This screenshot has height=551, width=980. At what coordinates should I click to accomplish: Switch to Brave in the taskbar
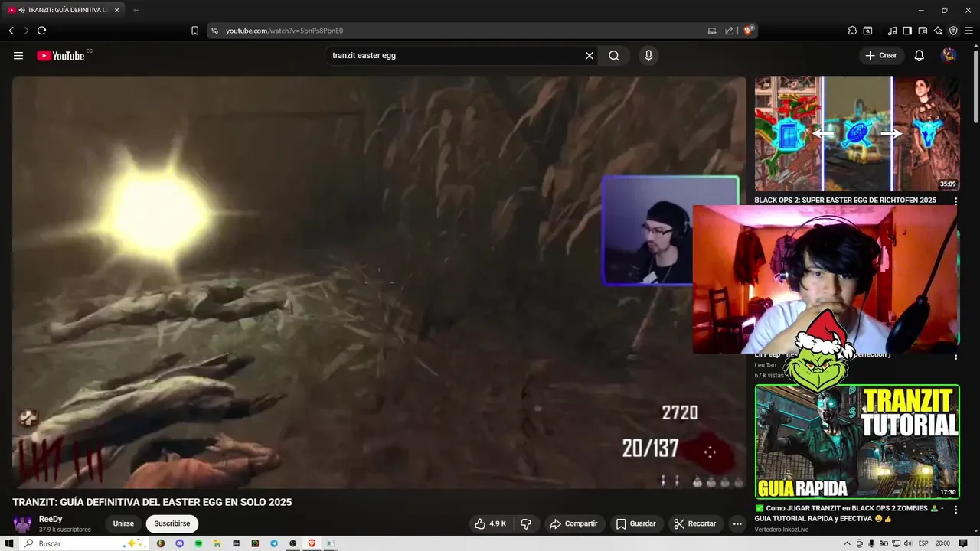[312, 543]
